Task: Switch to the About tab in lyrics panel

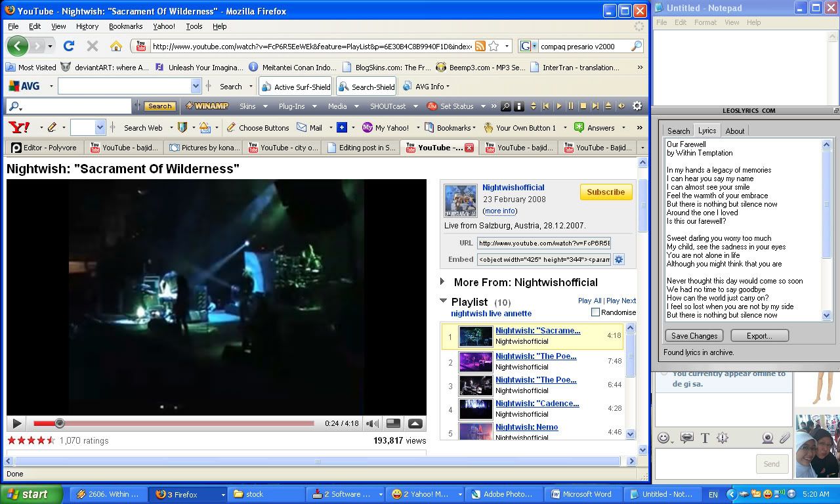Action: (x=734, y=131)
